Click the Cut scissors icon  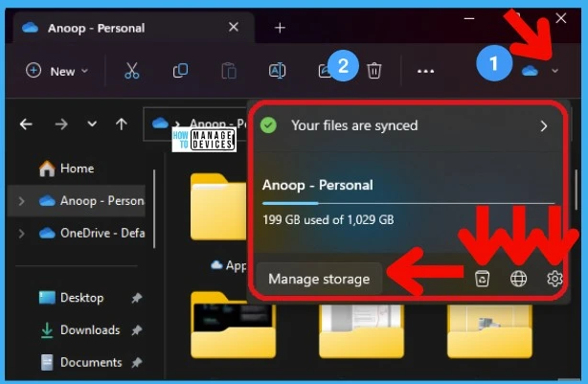tap(131, 71)
